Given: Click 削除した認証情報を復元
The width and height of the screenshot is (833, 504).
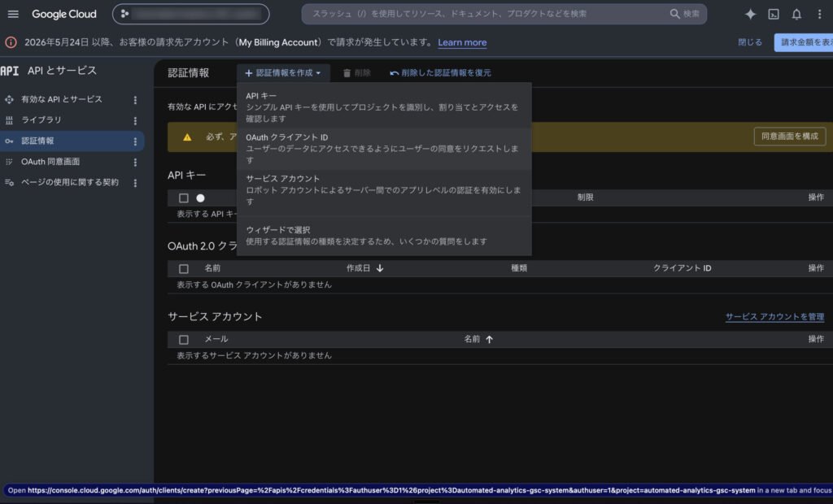Looking at the screenshot, I should tap(440, 73).
